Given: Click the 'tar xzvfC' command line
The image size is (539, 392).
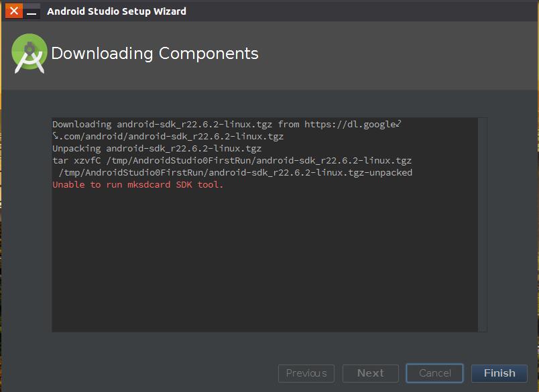Looking at the screenshot, I should (x=231, y=160).
